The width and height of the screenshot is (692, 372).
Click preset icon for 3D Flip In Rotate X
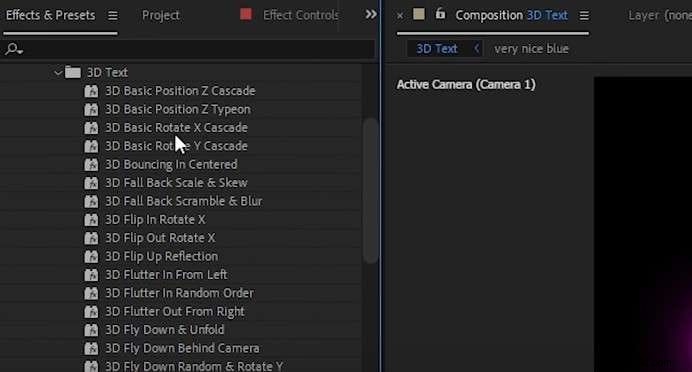[91, 220]
